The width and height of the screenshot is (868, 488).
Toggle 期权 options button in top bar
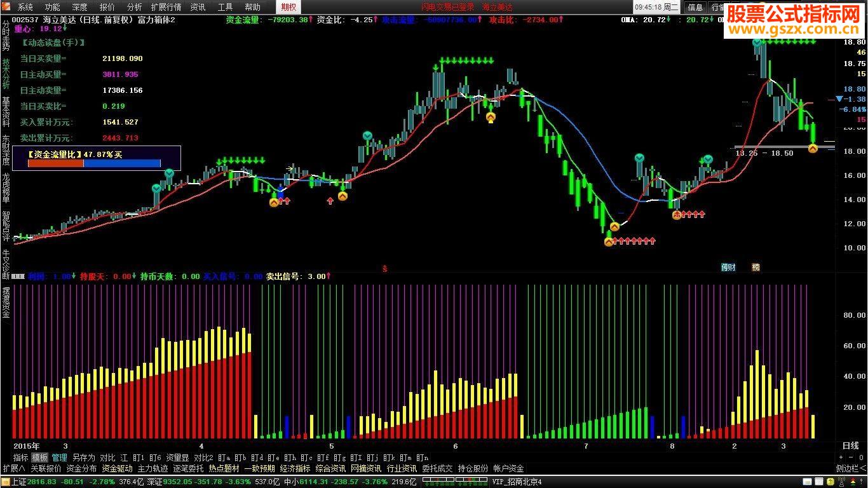(x=288, y=8)
